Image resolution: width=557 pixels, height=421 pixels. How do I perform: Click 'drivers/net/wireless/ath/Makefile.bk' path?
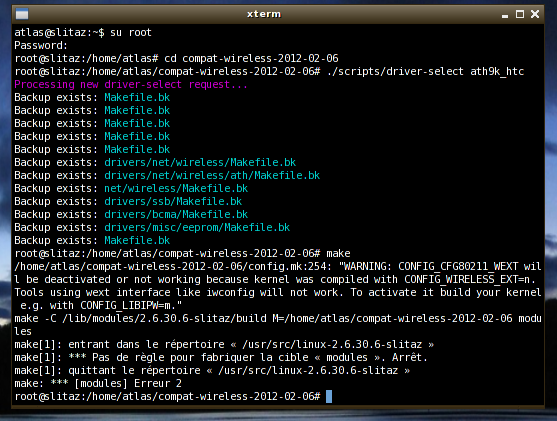(212, 175)
